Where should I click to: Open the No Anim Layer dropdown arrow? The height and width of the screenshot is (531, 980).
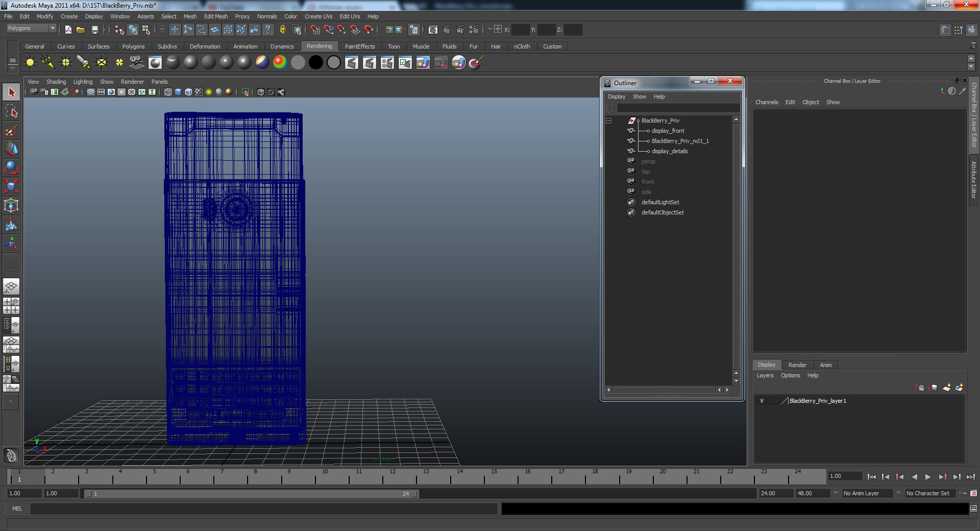pos(836,493)
